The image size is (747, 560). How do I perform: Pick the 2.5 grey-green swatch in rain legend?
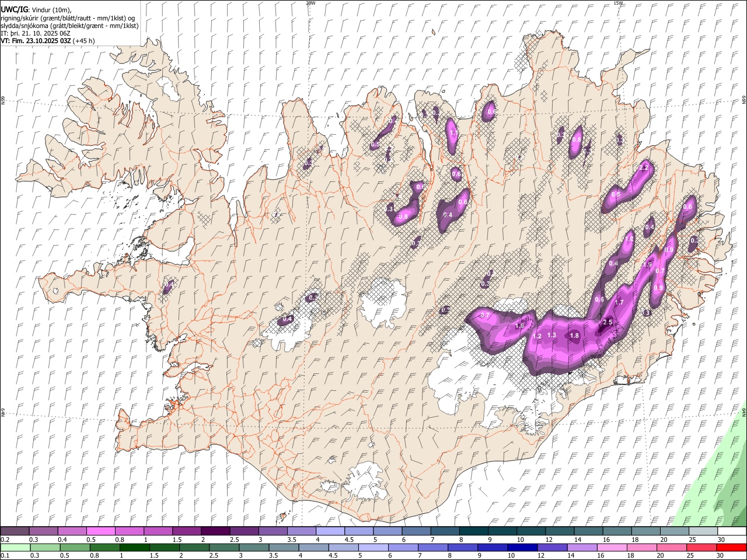[225, 547]
